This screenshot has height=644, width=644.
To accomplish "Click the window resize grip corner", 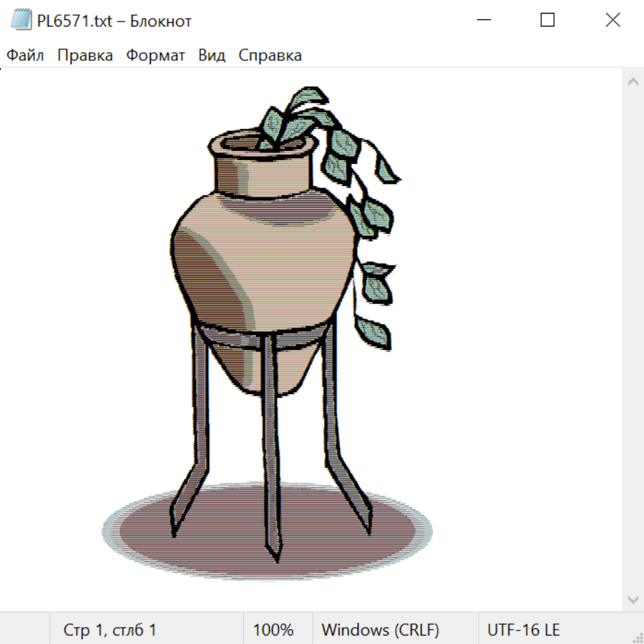I will click(x=638, y=638).
